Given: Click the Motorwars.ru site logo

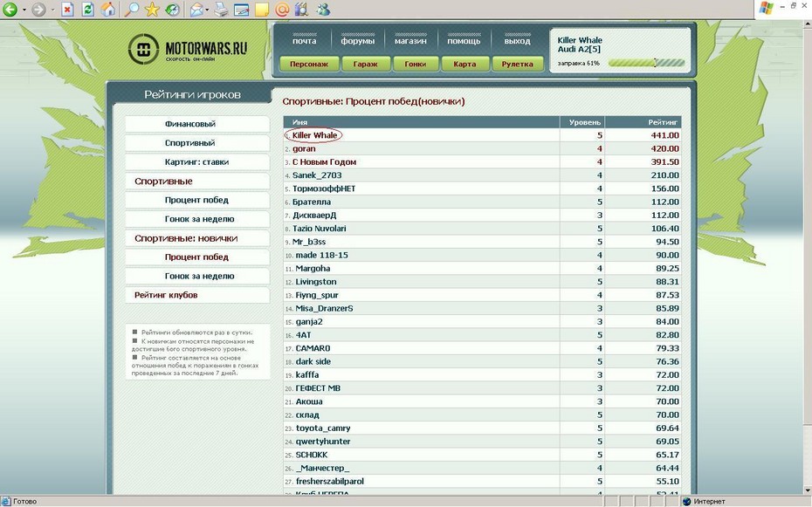Looking at the screenshot, I should pyautogui.click(x=188, y=49).
